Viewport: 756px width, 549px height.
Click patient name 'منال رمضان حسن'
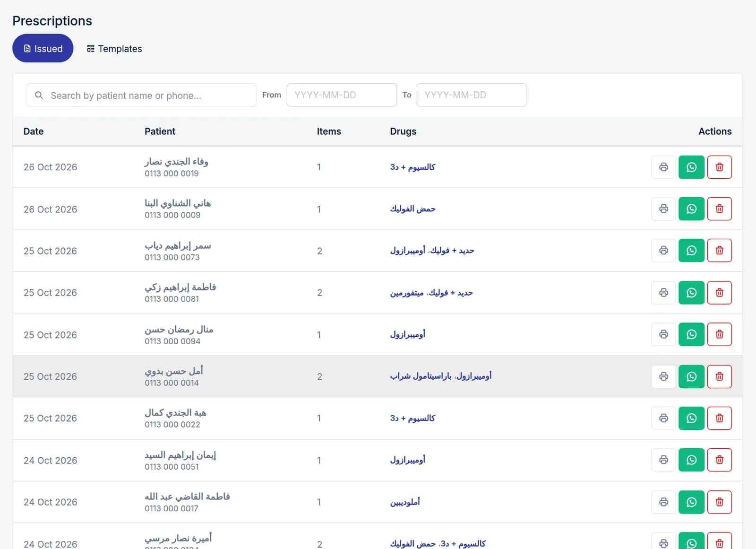pyautogui.click(x=179, y=329)
